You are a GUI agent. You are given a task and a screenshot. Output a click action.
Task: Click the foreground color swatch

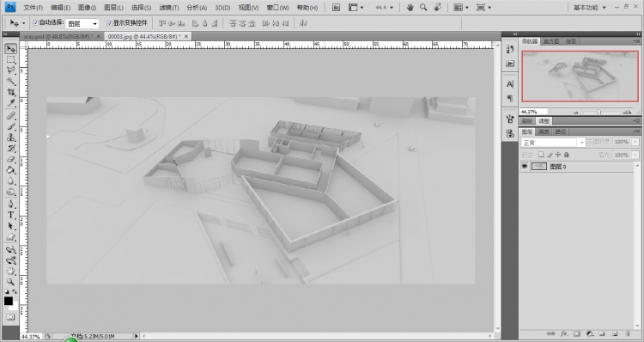9,301
